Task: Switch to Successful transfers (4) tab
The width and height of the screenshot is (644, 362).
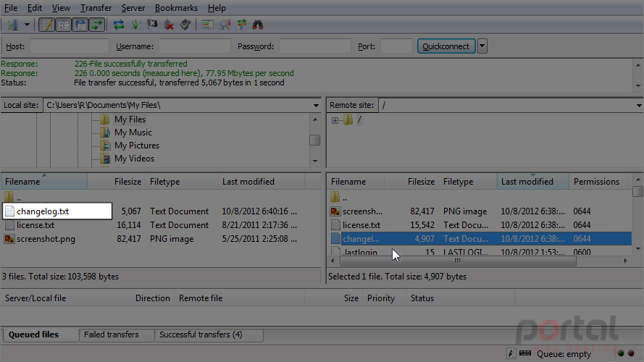Action: click(209, 335)
